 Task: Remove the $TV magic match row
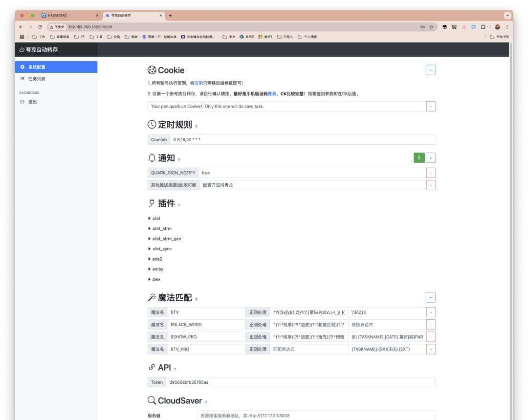click(x=431, y=312)
